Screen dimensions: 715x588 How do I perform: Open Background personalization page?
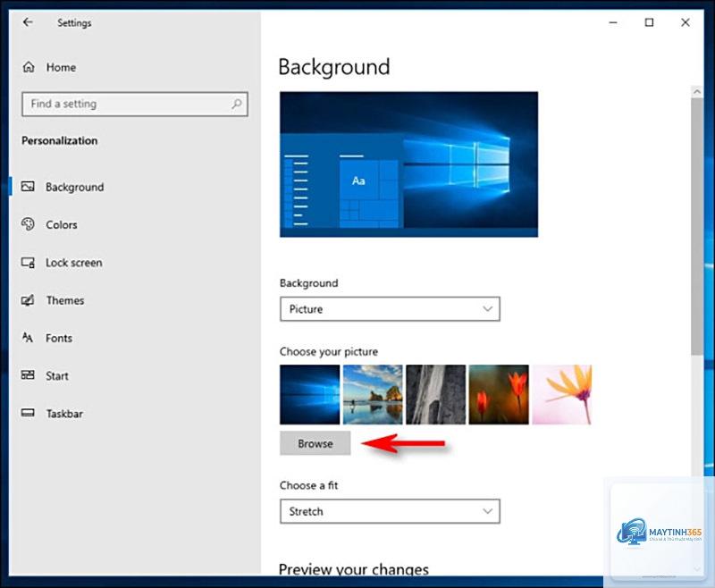click(x=75, y=188)
